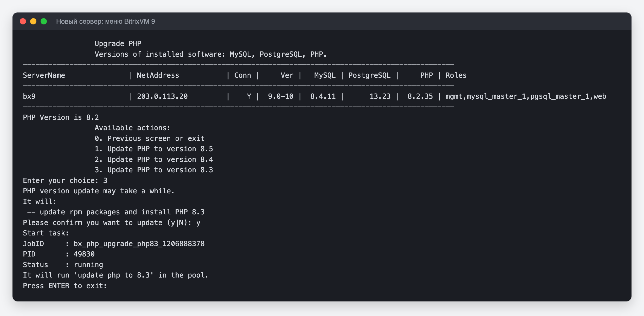Screen dimensions: 644x316
Task: Click 'Please confirm you want to update' line
Action: (x=112, y=223)
